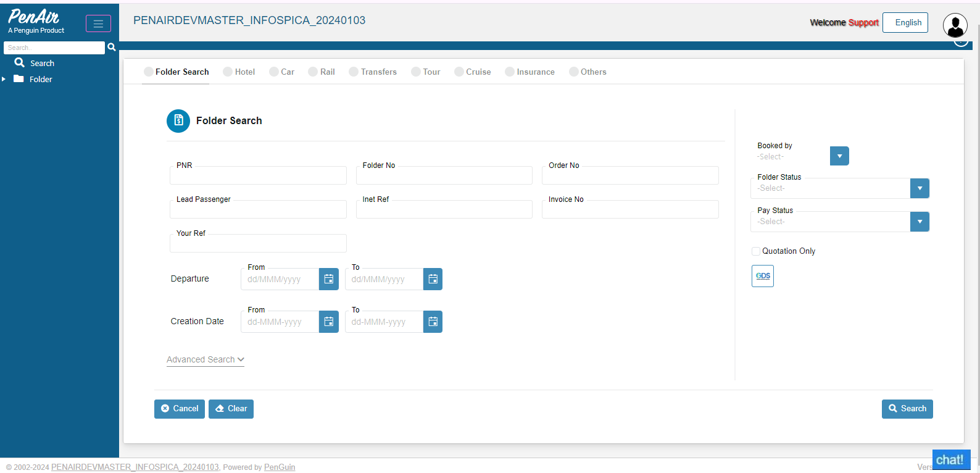Click the PNR input field
The image size is (980, 473).
click(258, 176)
